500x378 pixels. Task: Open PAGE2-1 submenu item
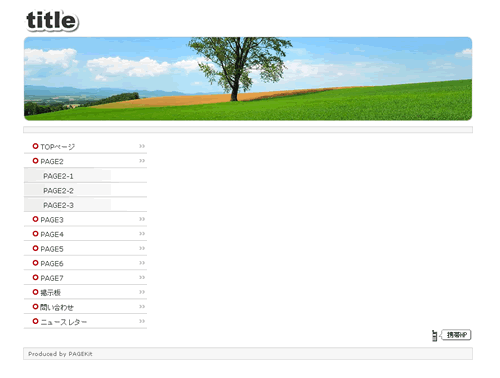click(x=58, y=176)
